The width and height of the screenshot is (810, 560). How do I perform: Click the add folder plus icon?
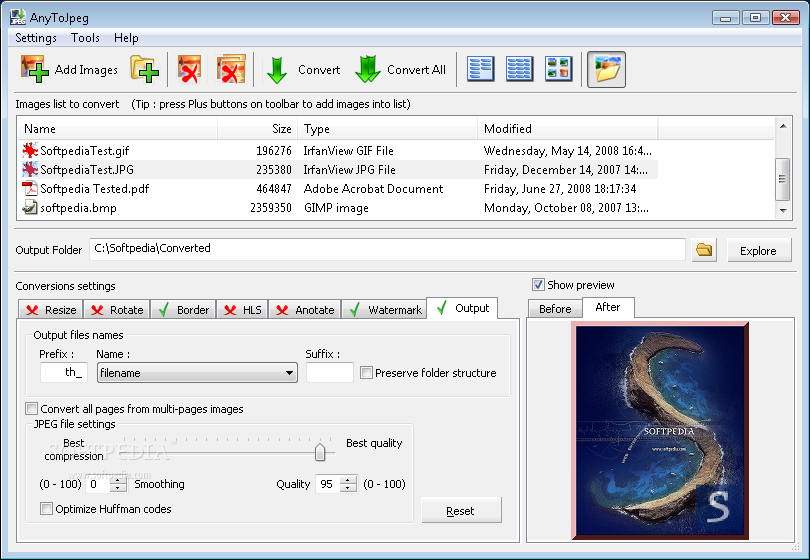144,69
